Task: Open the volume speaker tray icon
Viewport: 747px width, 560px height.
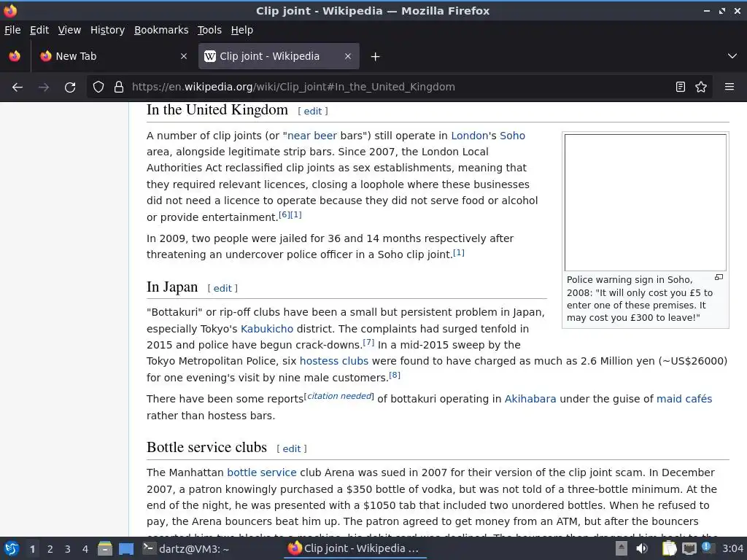Action: point(642,548)
